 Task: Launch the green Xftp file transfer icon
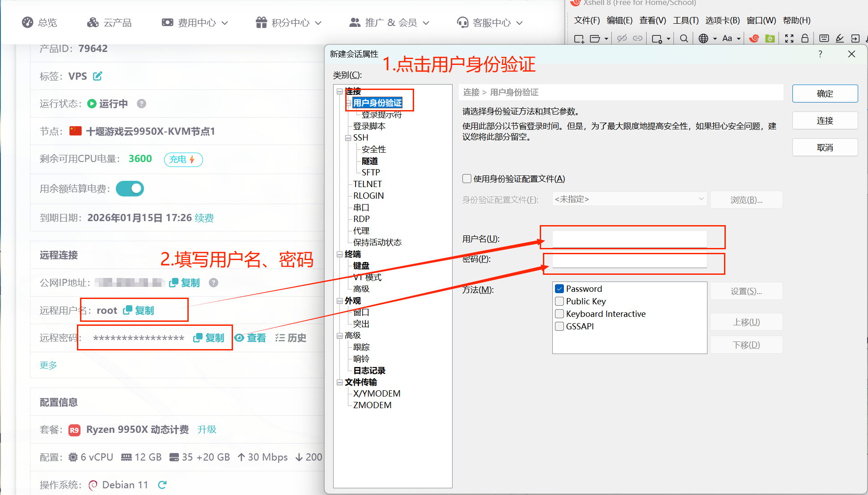[x=770, y=39]
